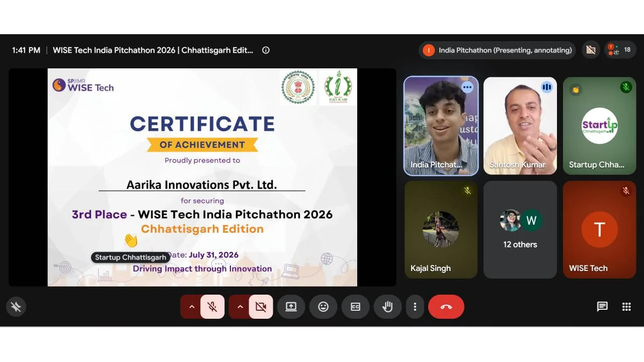Select the India Pitchathon video tile
644x362 pixels.
point(441,126)
